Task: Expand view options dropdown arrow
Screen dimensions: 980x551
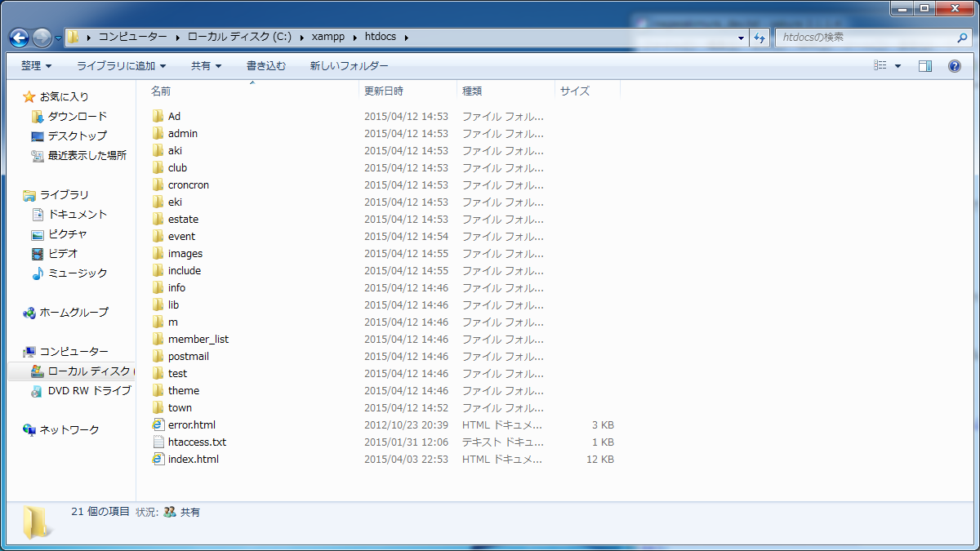Action: tap(898, 66)
